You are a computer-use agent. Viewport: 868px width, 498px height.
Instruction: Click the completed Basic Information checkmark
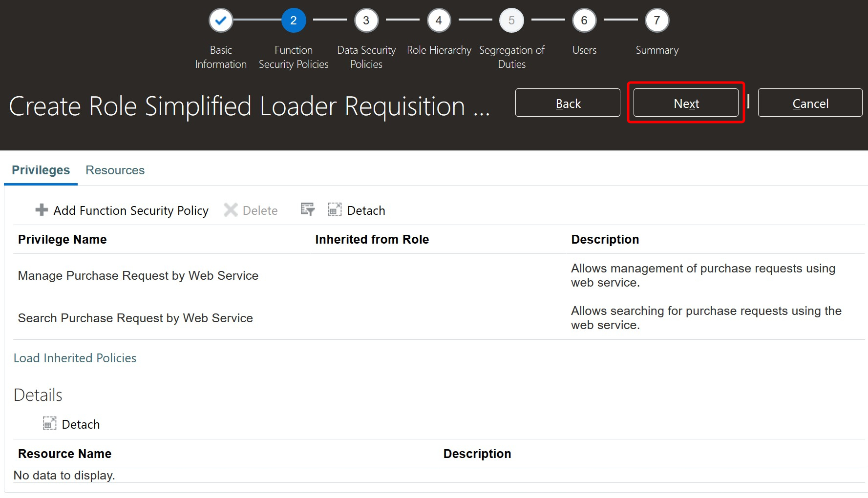pyautogui.click(x=221, y=20)
